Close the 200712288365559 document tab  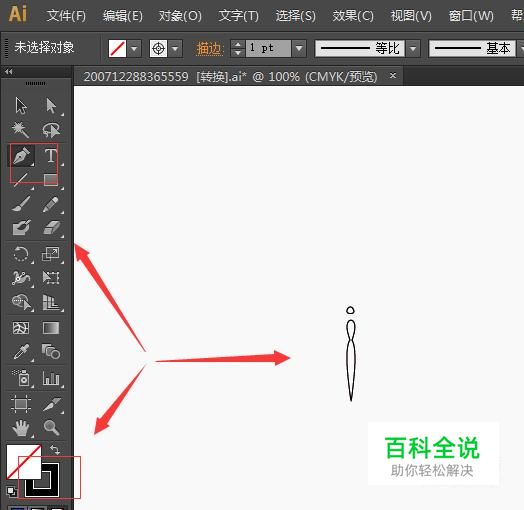pos(393,76)
